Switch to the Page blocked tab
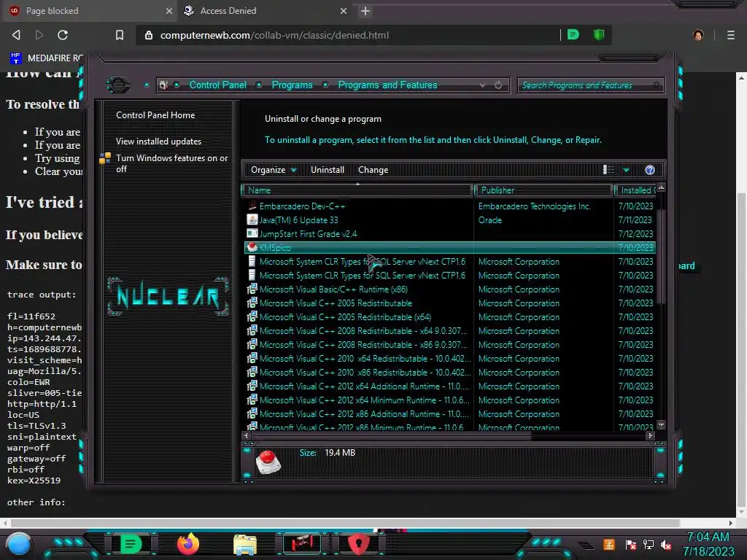 click(90, 11)
